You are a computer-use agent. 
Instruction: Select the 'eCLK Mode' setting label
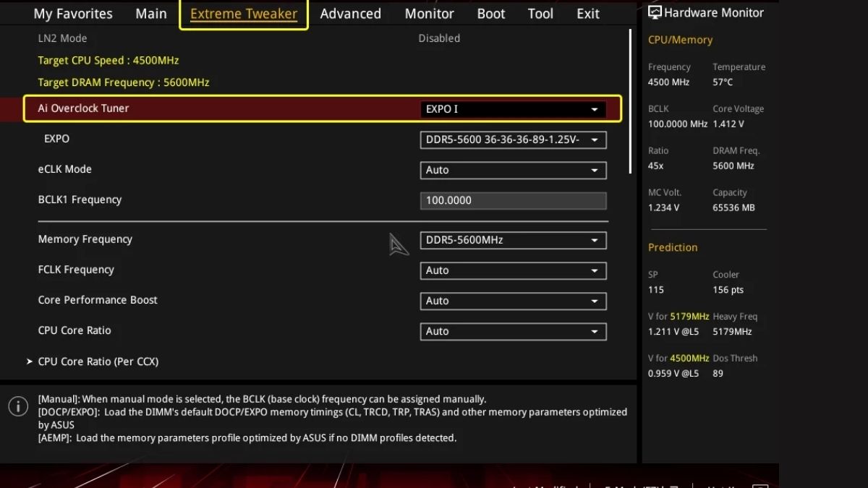(x=65, y=169)
